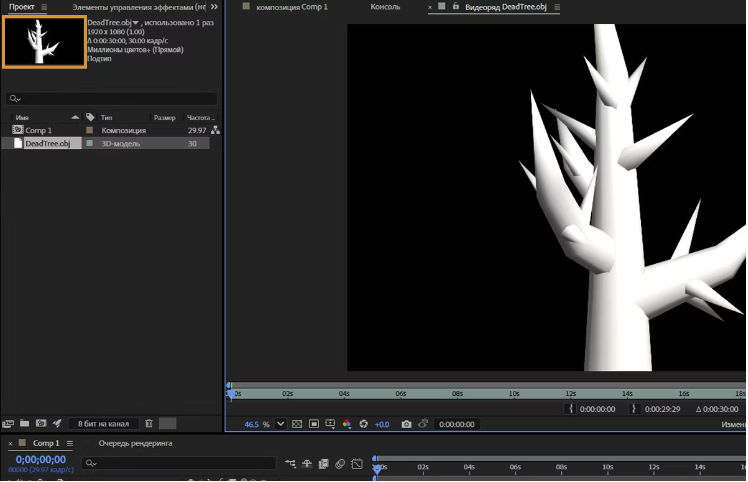Screen dimensions: 748x482
Task: Toggle hide shy layers in timeline
Action: [x=307, y=463]
